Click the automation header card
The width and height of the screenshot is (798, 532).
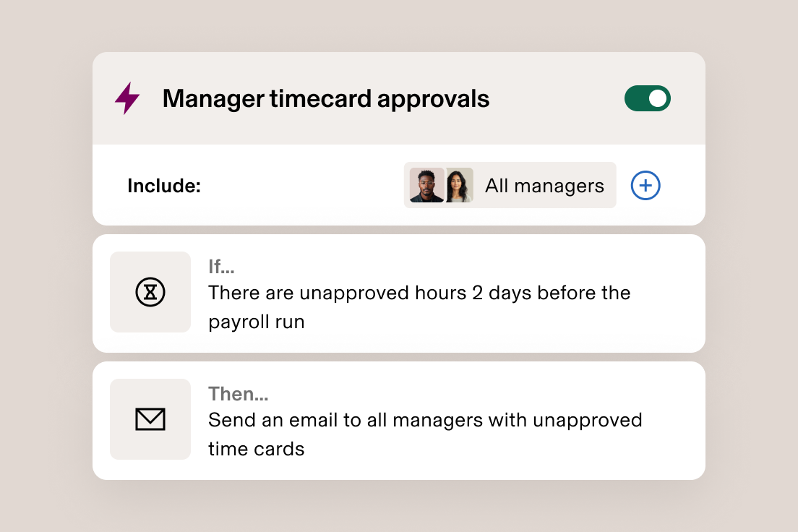399,98
